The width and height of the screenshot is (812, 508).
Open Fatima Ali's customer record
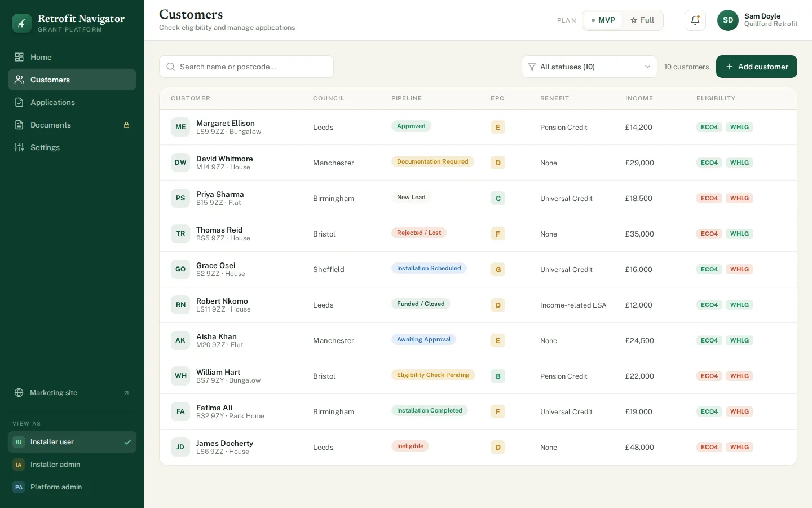point(478,411)
